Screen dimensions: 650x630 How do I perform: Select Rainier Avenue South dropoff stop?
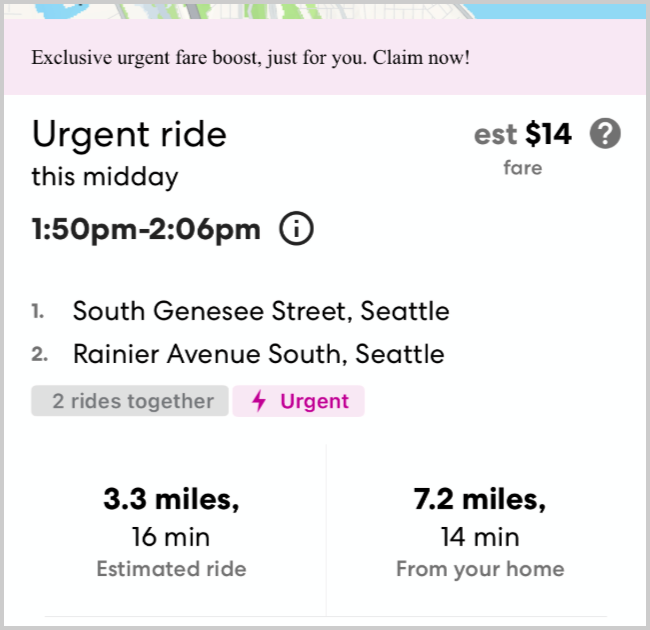point(259,354)
